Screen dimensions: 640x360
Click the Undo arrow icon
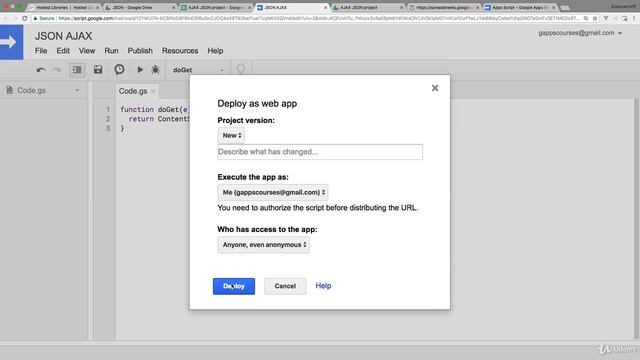(x=41, y=70)
